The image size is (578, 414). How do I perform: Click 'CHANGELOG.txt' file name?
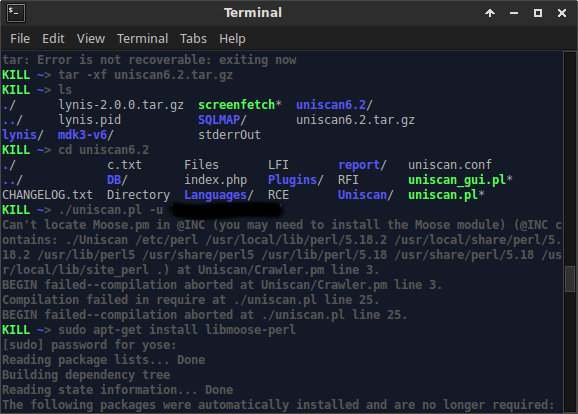coord(47,195)
